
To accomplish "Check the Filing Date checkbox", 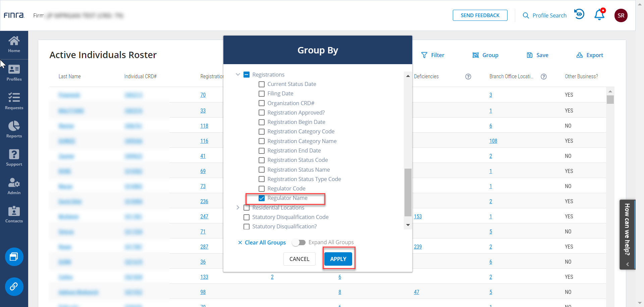I will (x=262, y=94).
